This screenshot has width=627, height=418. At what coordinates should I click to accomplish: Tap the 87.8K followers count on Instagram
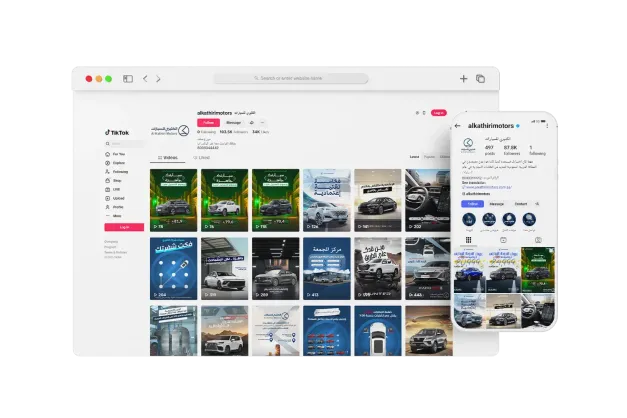tap(512, 150)
